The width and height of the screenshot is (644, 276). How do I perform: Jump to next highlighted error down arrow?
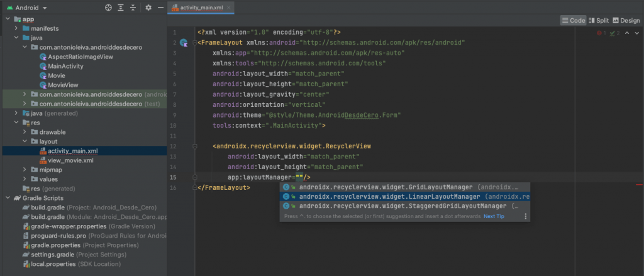click(637, 33)
